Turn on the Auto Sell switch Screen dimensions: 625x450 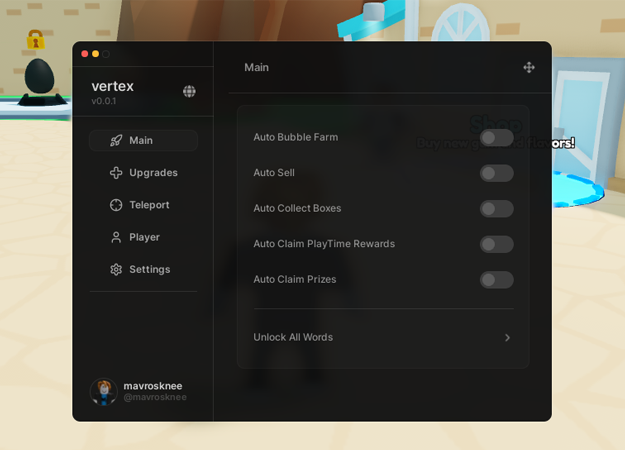click(x=496, y=173)
